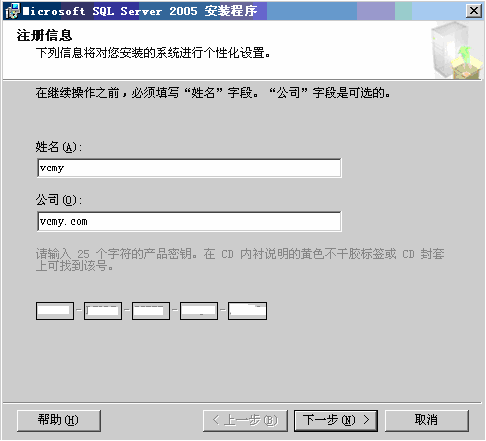
Task: Click the 公司(O) label
Action: [59, 200]
